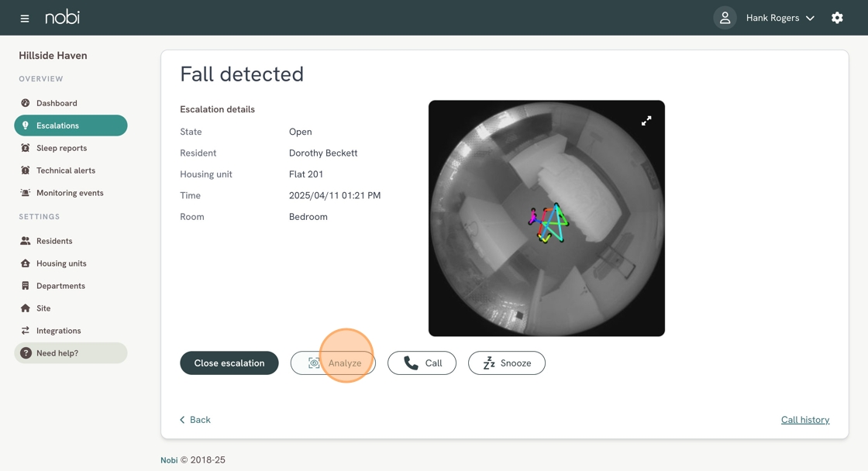Click the Dashboard icon in the sidebar
Screen dimensions: 868x471
26,103
